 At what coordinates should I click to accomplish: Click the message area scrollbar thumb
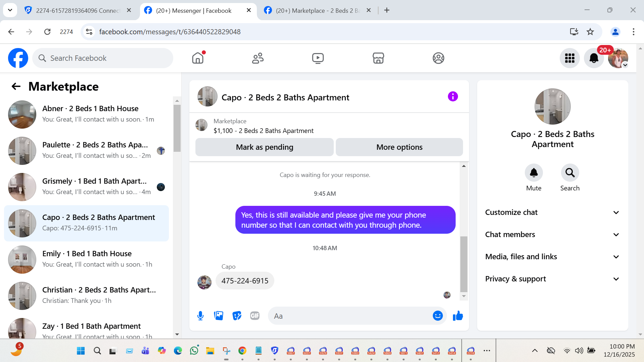pos(464,264)
